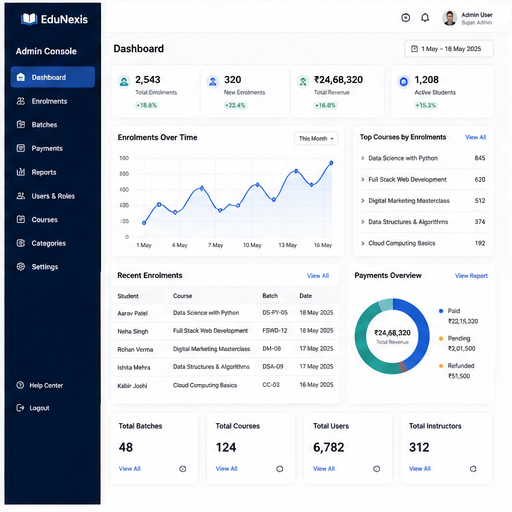Image resolution: width=512 pixels, height=512 pixels.
Task: Click the Reports bar-chart icon in sidebar
Action: 21,172
